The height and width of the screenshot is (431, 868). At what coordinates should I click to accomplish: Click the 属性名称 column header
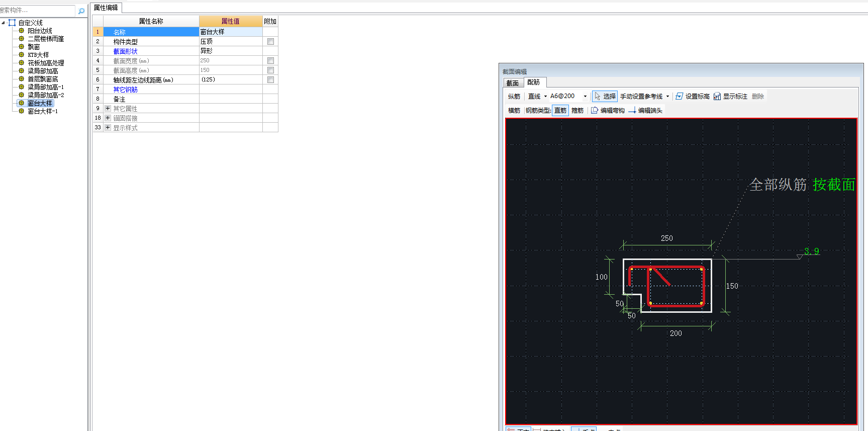pos(151,21)
